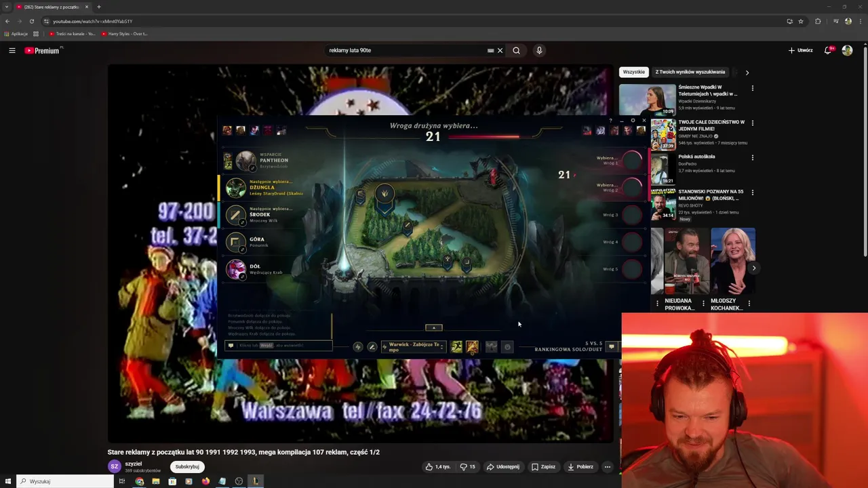Subscribe with the Subskrybuj button
868x488 pixels.
pos(187,466)
